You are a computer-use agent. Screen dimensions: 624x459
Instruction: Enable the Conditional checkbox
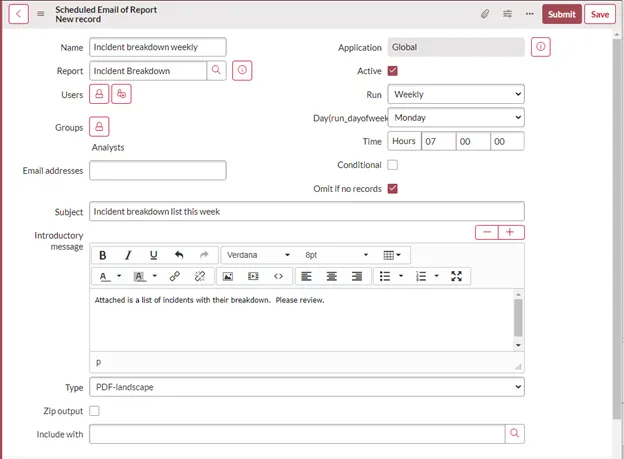point(392,165)
